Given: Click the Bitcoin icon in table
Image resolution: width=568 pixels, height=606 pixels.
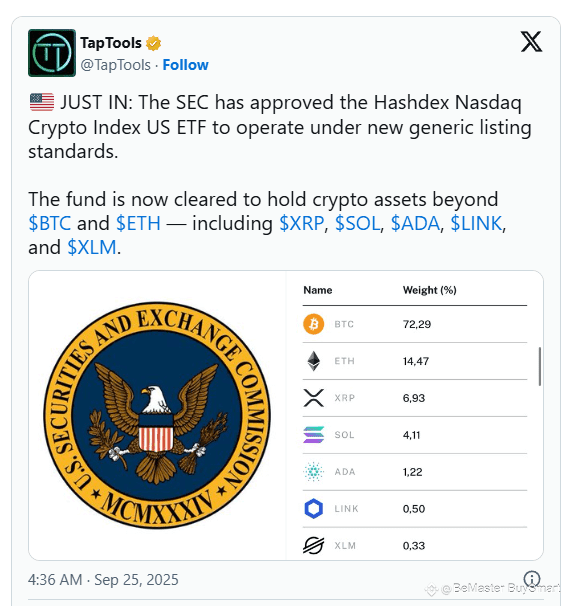Looking at the screenshot, I should click(313, 324).
